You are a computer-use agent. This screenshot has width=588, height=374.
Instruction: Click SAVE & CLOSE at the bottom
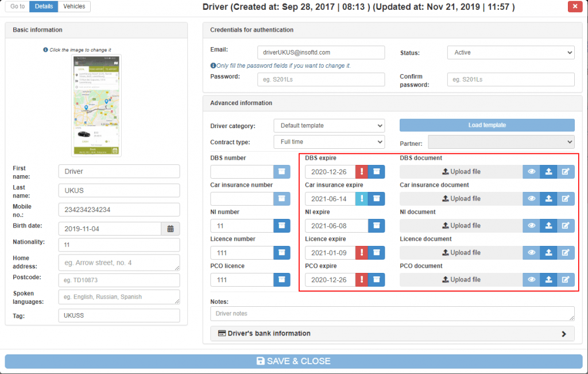294,361
